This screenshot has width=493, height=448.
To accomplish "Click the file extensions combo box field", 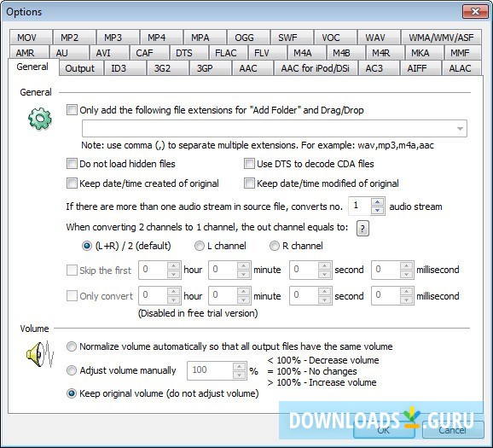I will pos(275,129).
